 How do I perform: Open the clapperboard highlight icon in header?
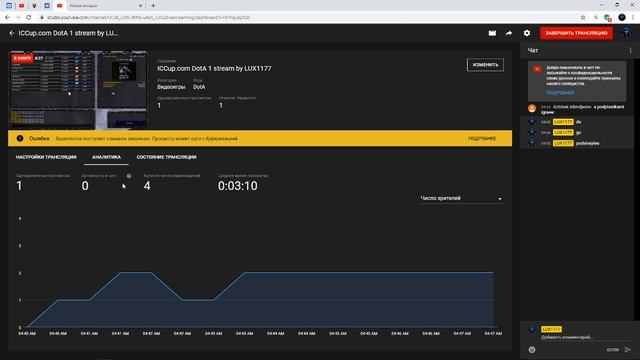click(492, 33)
